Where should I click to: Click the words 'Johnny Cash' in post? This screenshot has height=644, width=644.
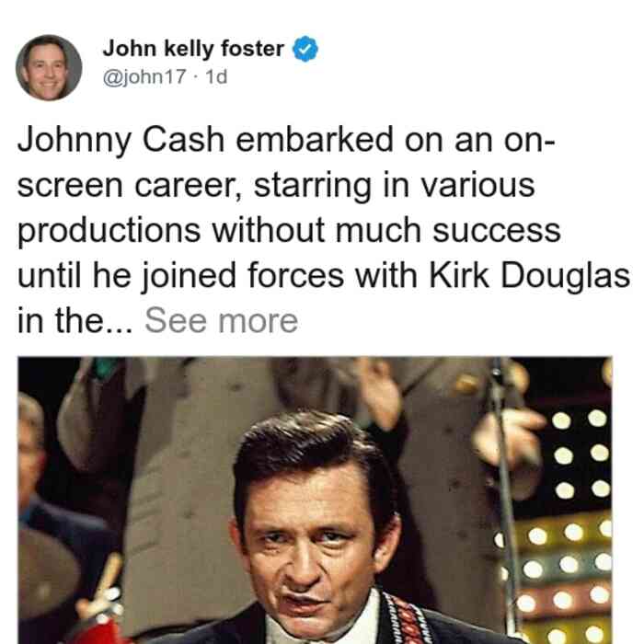(x=121, y=141)
